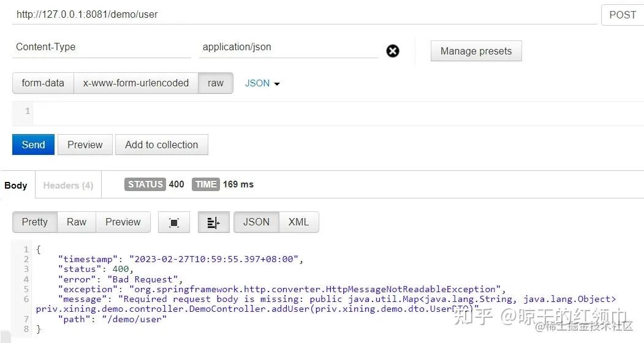Click the Content-Type header key field
644x343 pixels.
click(x=102, y=47)
